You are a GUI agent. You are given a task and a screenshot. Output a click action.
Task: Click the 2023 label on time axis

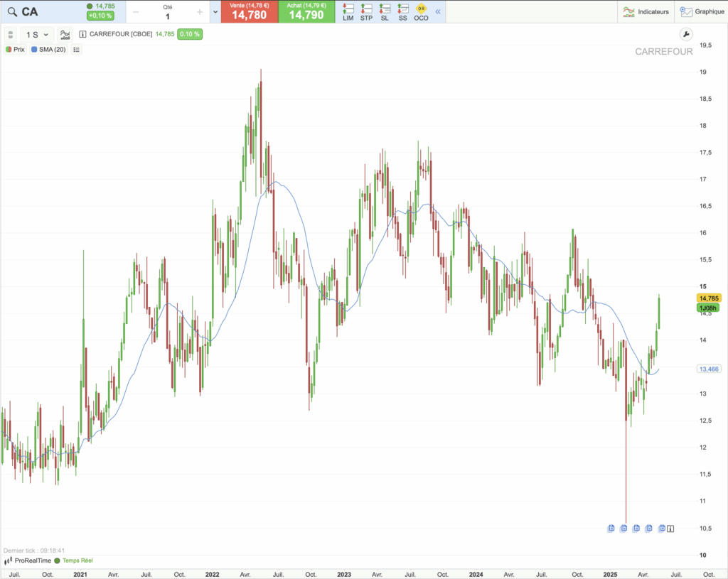coord(344,574)
